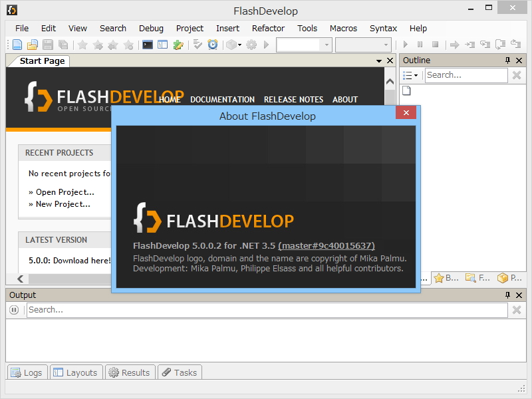Click the Pause icon in the Output panel
Screen dimensions: 532x399
point(13,309)
